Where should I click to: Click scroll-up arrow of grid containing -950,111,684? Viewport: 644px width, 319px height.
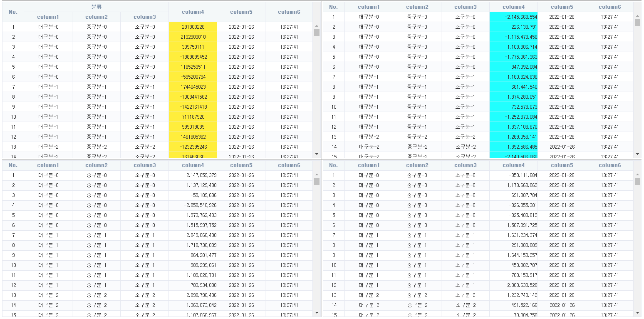[637, 174]
